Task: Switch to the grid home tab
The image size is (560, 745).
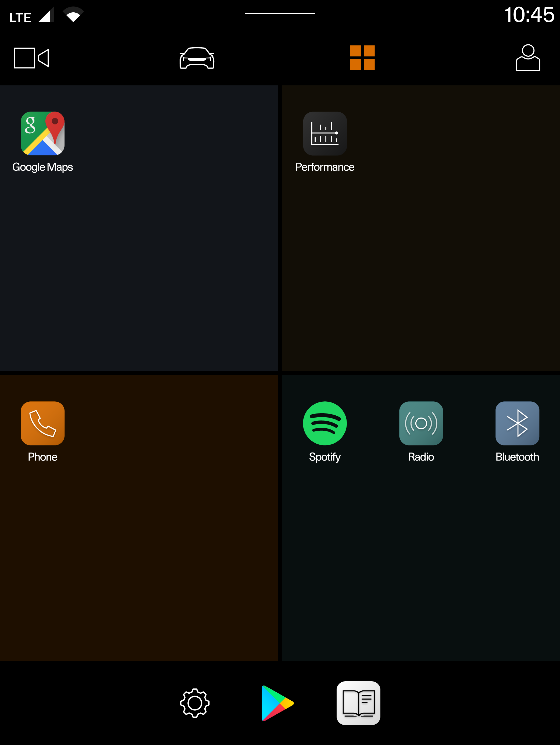Action: point(361,58)
